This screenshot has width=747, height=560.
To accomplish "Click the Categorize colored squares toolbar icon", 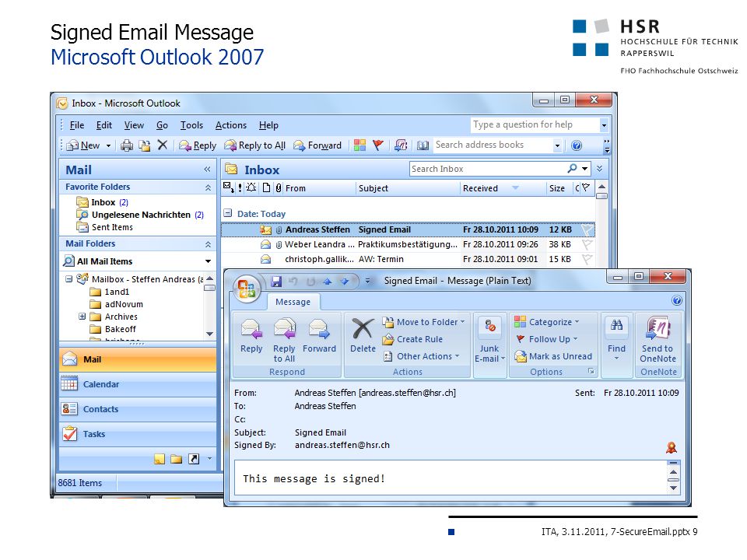I will (359, 145).
